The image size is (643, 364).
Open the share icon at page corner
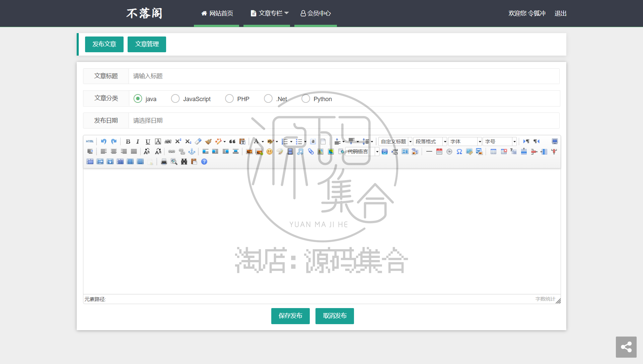tap(626, 347)
